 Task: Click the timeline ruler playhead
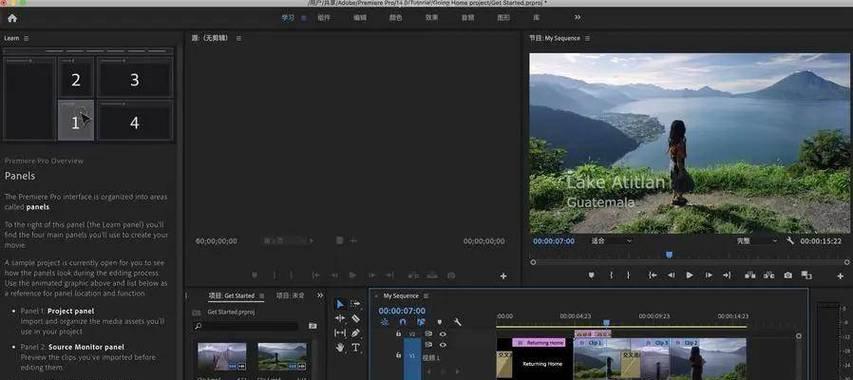(606, 323)
